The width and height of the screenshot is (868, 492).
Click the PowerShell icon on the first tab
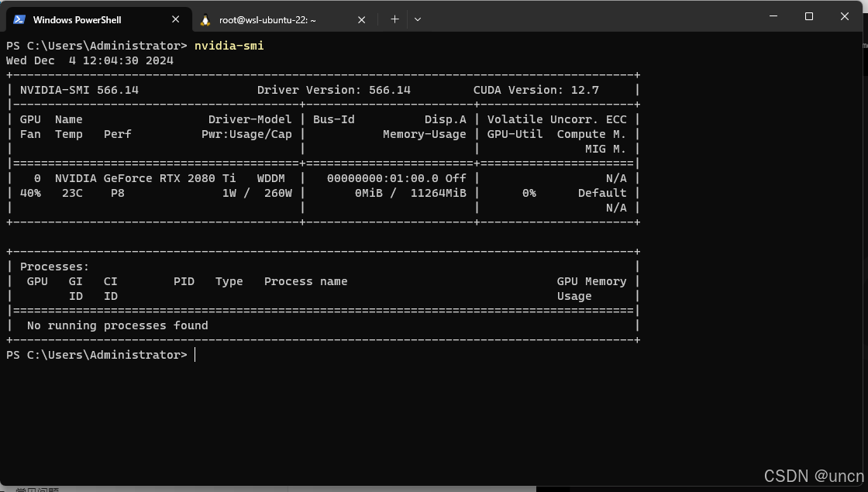click(19, 19)
